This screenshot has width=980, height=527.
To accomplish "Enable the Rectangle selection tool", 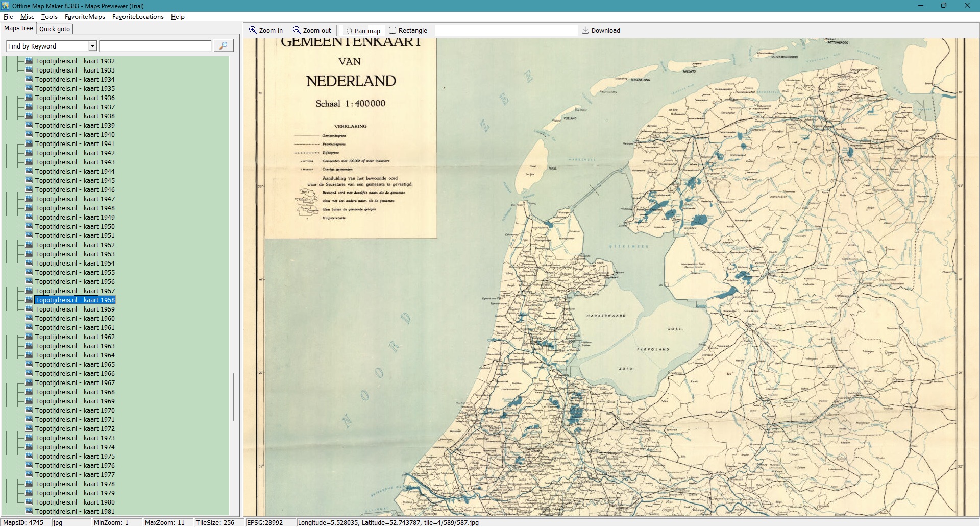I will [x=393, y=30].
